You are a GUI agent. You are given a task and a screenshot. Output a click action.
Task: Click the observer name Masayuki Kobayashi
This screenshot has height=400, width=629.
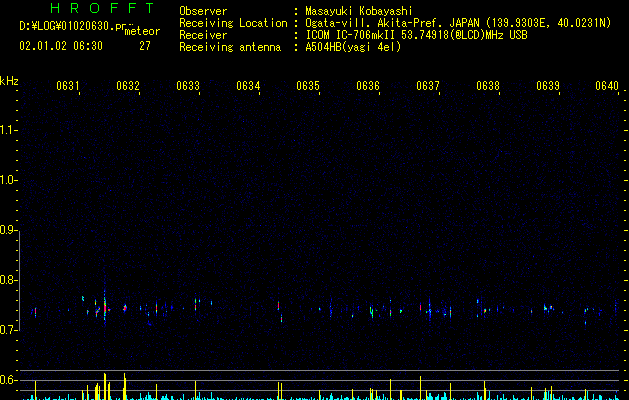pyautogui.click(x=359, y=11)
